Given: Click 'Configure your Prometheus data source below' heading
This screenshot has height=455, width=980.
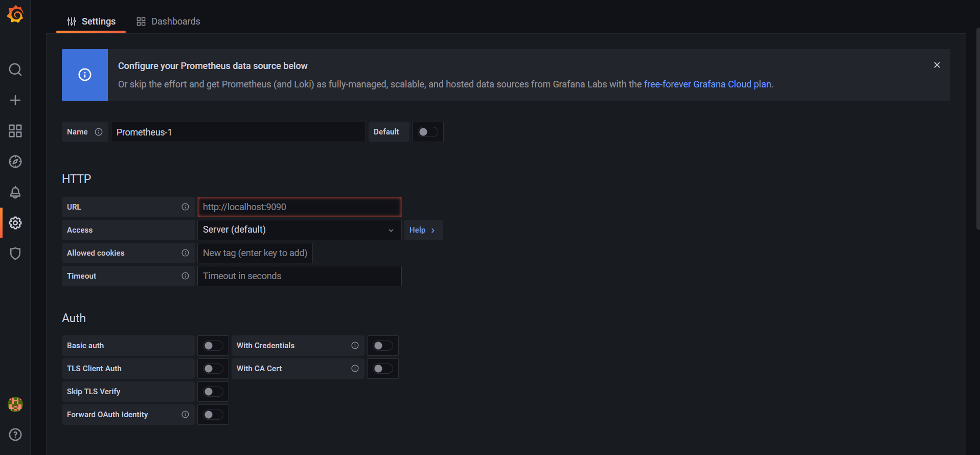Looking at the screenshot, I should (213, 66).
